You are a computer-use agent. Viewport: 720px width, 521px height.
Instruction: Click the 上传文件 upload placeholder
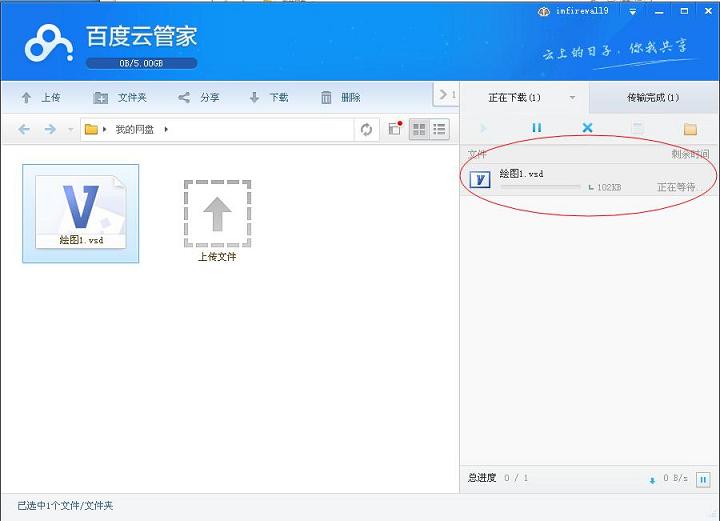coord(217,221)
